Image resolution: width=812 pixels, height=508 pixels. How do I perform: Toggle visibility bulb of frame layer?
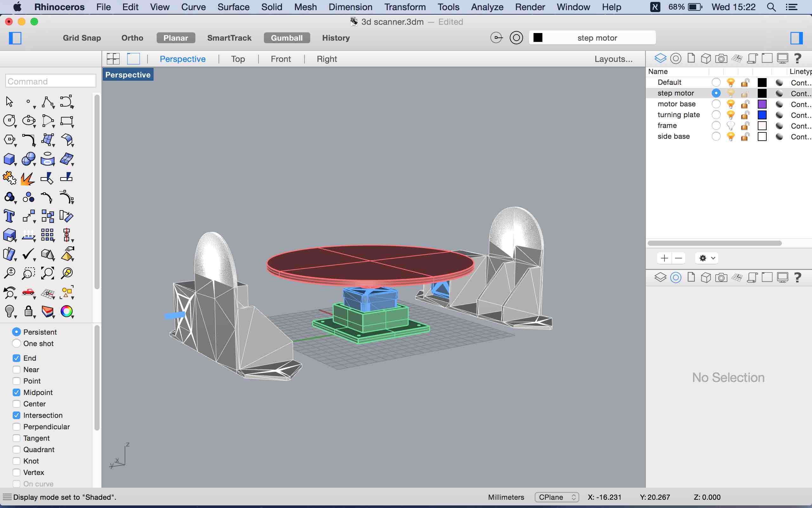coord(730,126)
